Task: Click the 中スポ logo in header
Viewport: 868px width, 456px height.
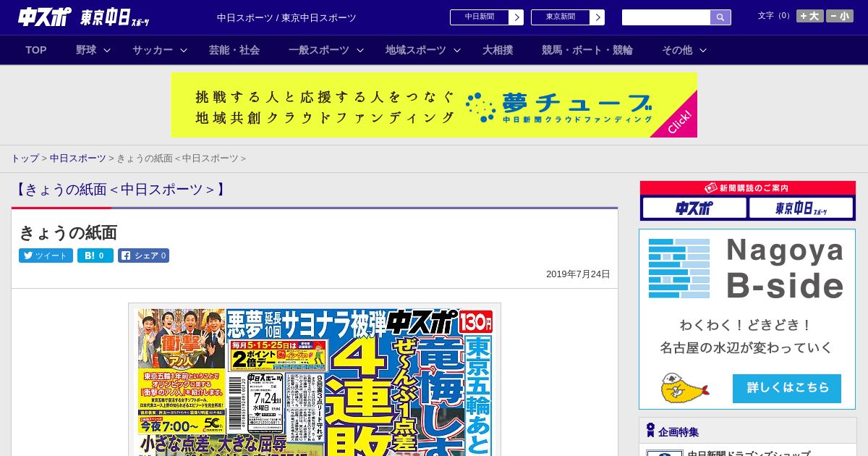Action: [45, 17]
